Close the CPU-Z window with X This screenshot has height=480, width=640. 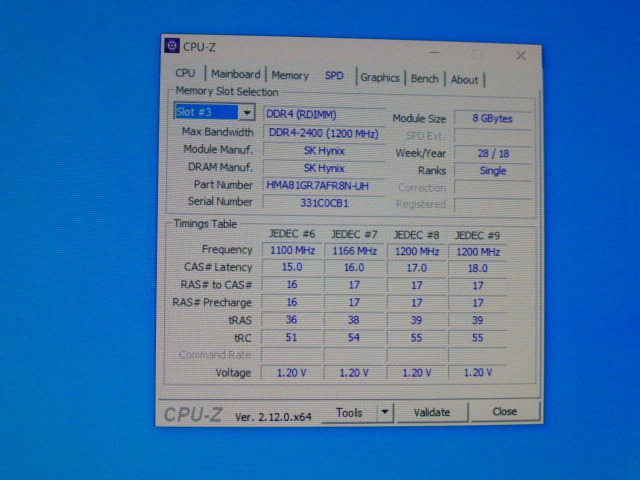pos(520,56)
